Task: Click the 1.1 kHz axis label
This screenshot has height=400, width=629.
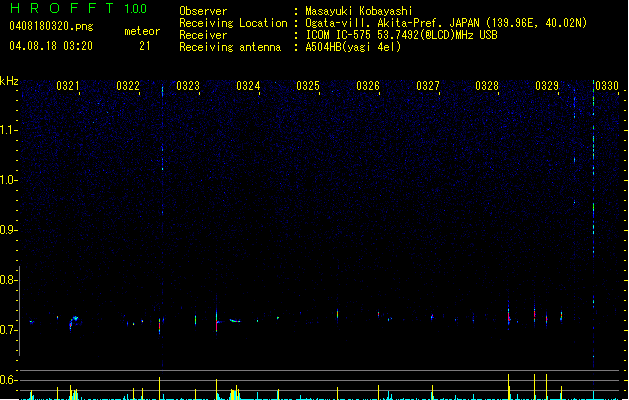Action: tap(8, 130)
